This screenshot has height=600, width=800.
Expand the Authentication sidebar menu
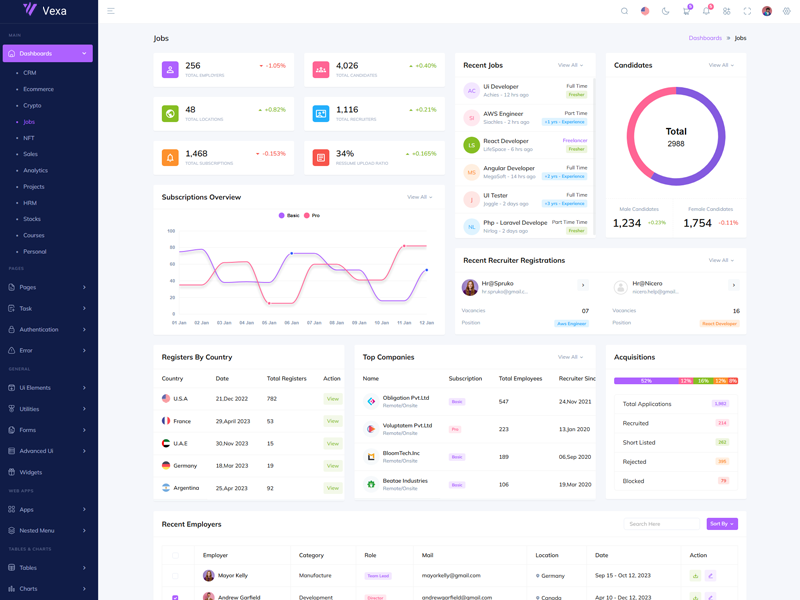(47, 329)
